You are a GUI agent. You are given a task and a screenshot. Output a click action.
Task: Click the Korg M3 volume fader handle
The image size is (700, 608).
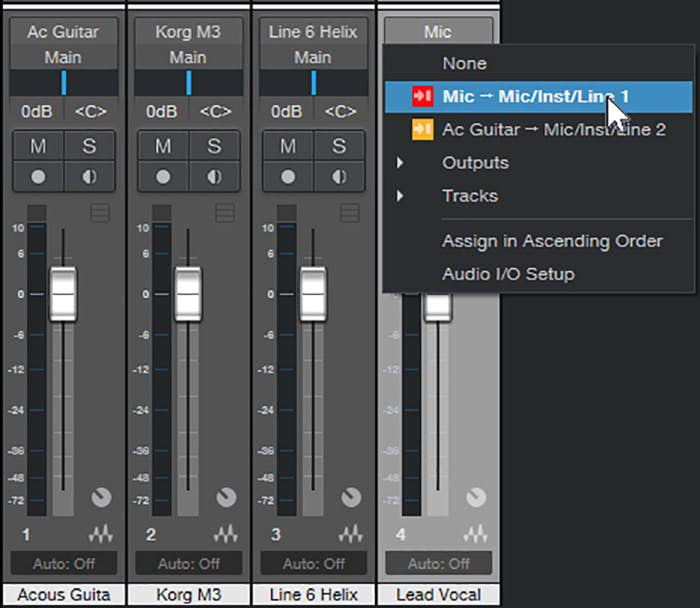click(x=188, y=294)
